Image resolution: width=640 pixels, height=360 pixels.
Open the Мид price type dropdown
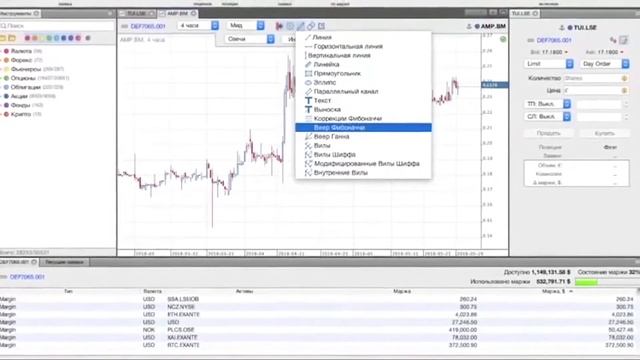pyautogui.click(x=245, y=26)
